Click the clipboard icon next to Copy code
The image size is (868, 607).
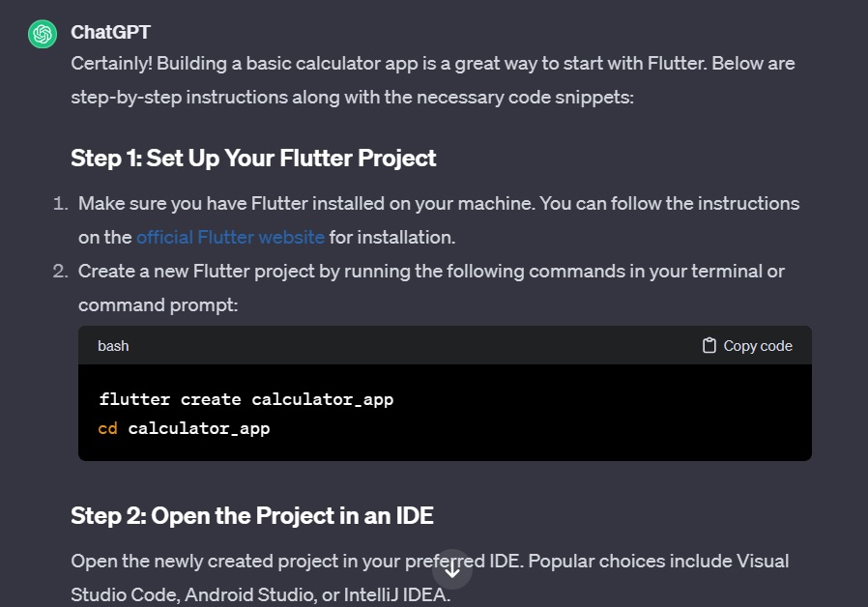[708, 345]
